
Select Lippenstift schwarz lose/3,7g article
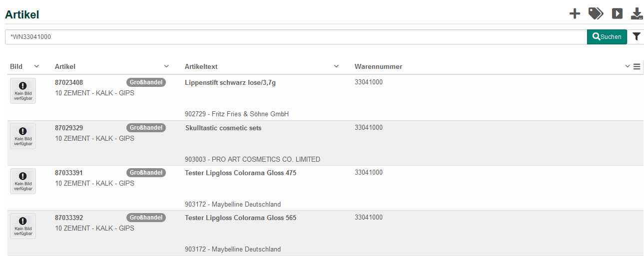click(x=230, y=82)
